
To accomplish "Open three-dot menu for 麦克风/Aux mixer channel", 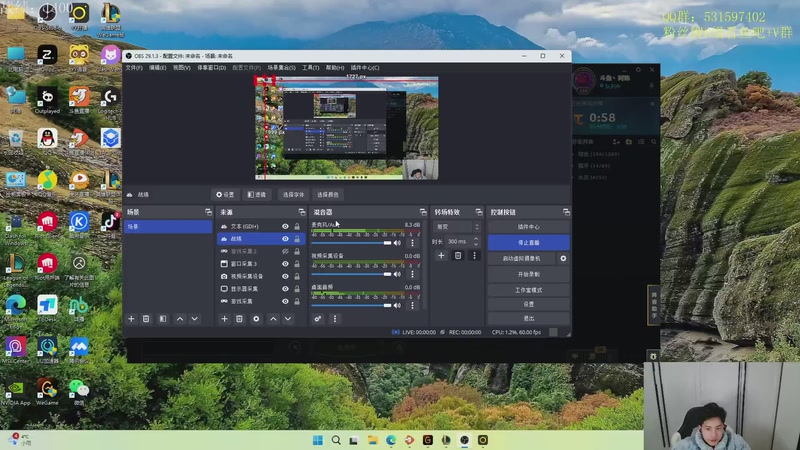I will point(412,243).
